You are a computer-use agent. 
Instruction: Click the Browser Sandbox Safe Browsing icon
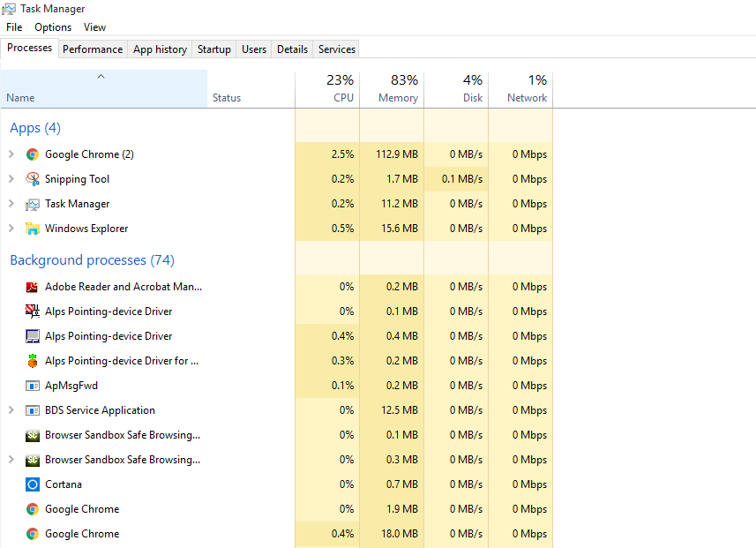[x=32, y=434]
